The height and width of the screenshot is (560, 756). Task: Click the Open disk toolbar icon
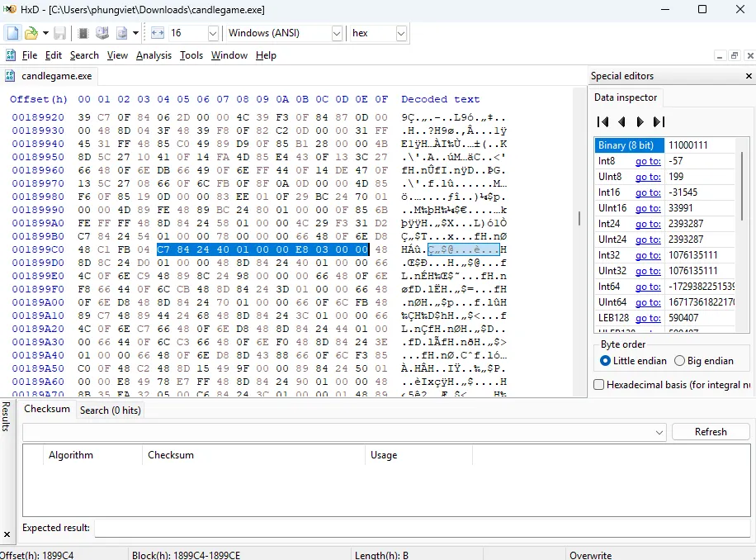tap(102, 33)
